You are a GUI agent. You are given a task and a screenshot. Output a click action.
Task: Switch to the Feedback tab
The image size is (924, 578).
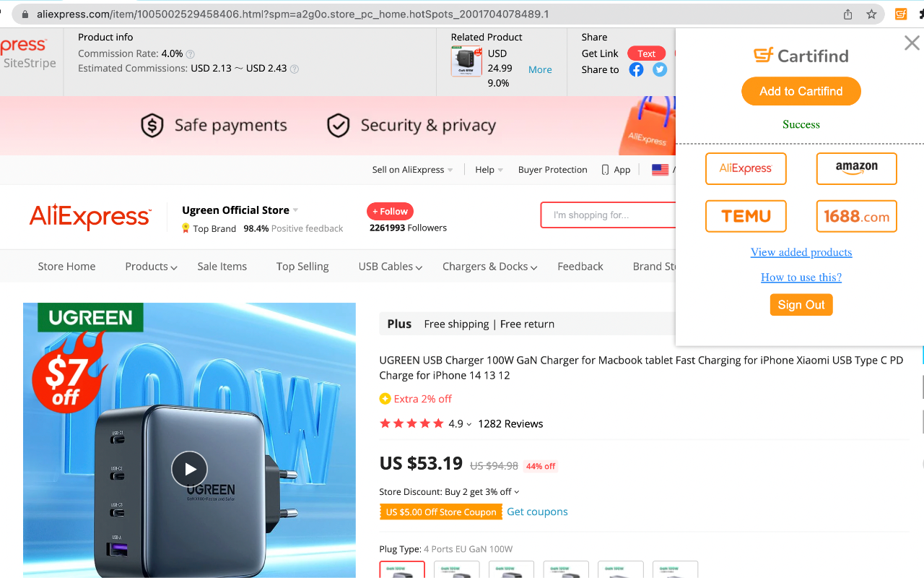tap(580, 266)
